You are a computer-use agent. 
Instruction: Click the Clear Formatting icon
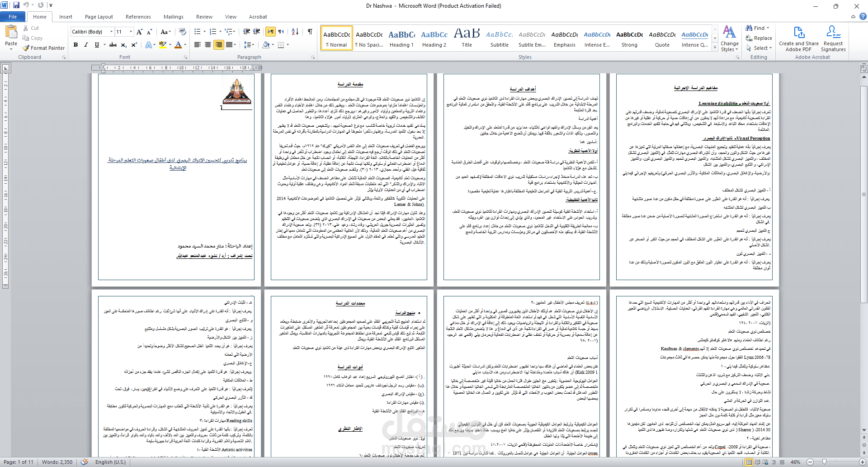(183, 32)
